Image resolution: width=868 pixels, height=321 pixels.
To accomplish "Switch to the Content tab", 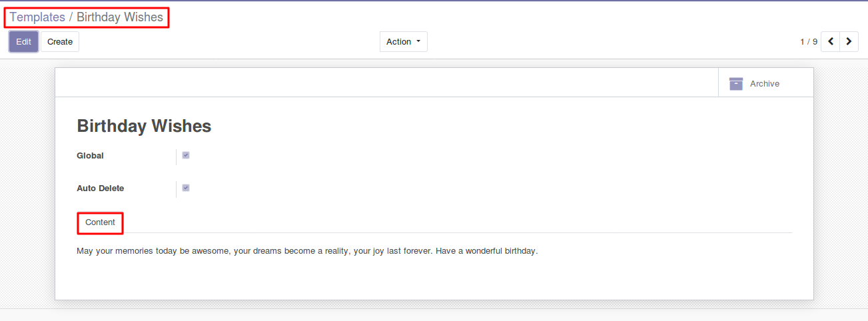I will pyautogui.click(x=100, y=222).
